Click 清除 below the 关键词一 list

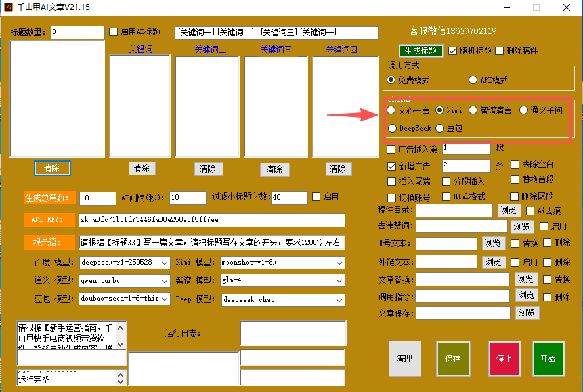pyautogui.click(x=142, y=168)
